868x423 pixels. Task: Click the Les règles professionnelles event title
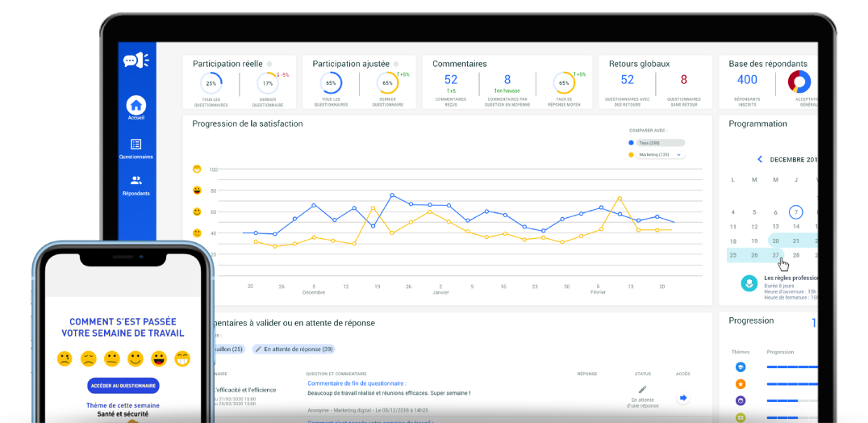point(791,278)
